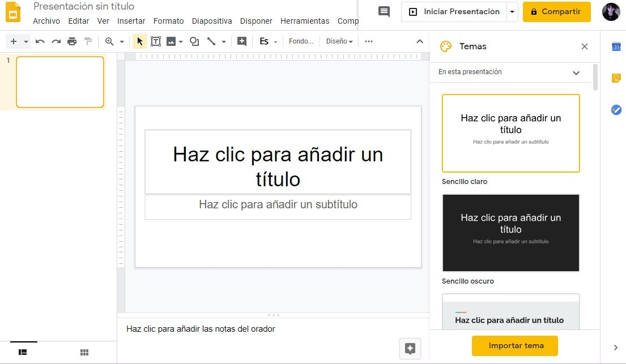Select the text box tool

pos(155,41)
